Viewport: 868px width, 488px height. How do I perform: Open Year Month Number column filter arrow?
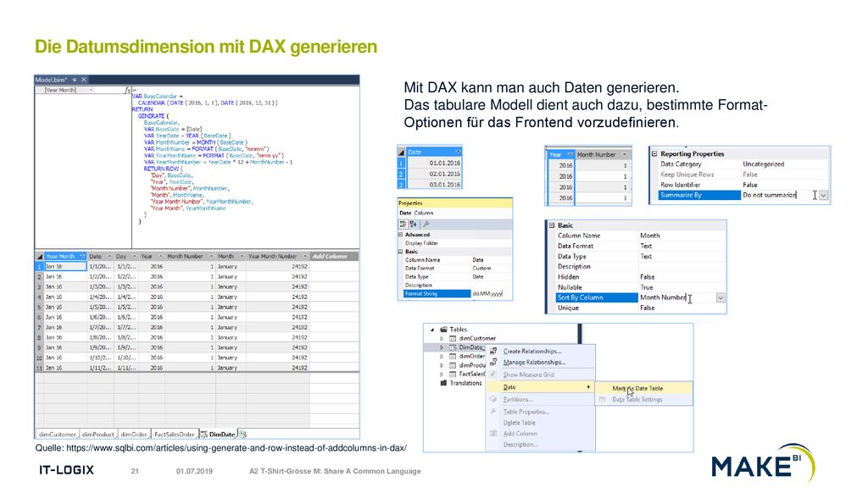click(304, 256)
